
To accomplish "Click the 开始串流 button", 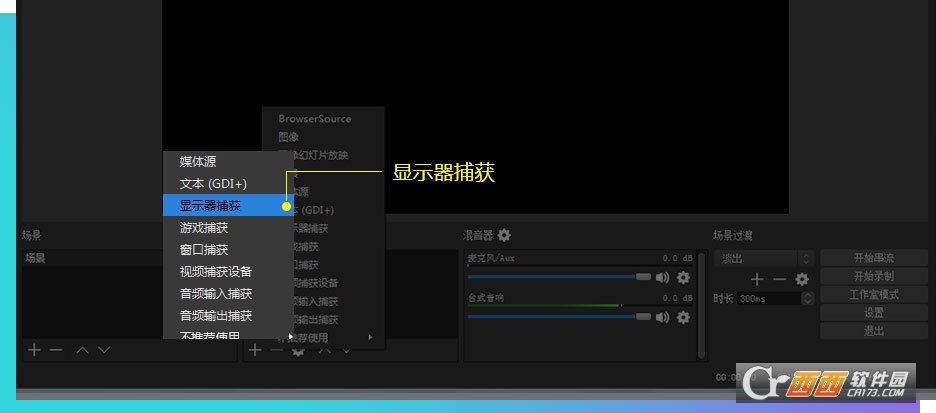I will [873, 258].
